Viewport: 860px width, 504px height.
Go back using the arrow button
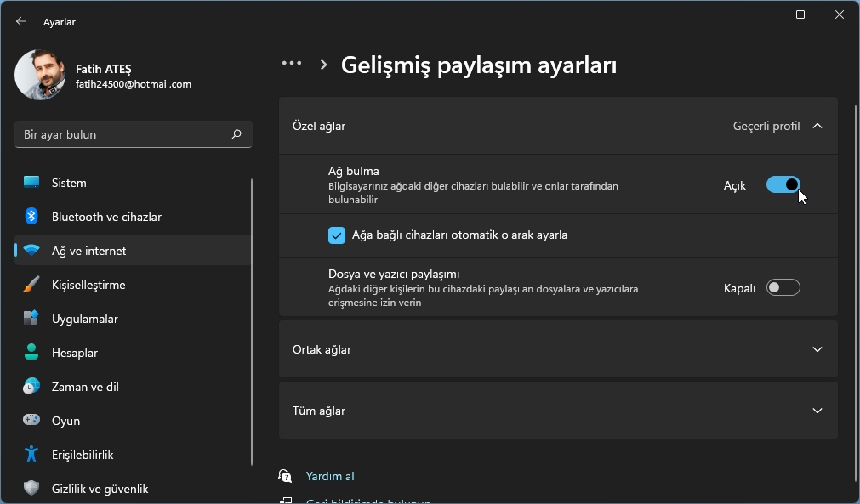click(20, 21)
